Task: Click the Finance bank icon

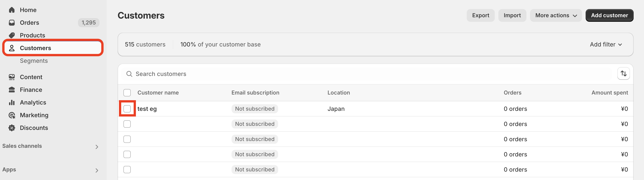Action: tap(12, 90)
